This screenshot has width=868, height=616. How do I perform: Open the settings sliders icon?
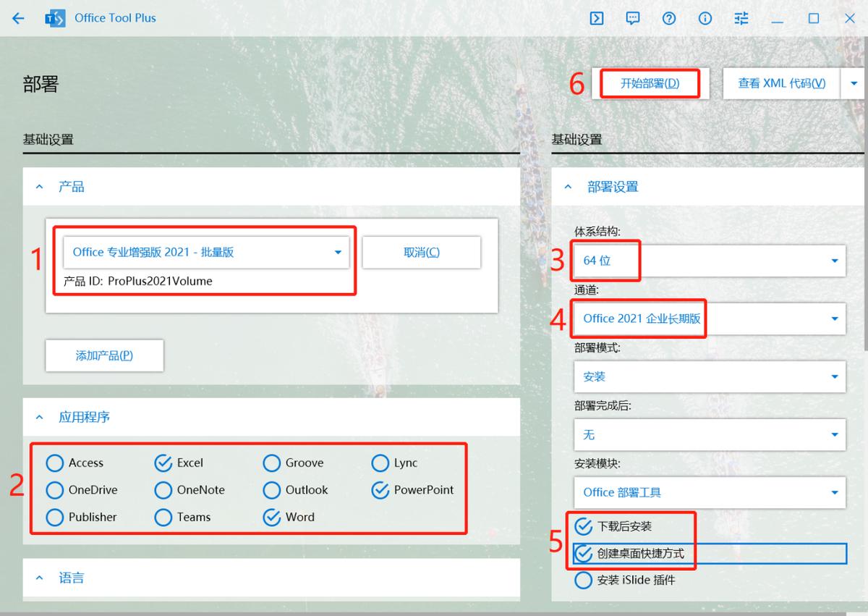coord(741,18)
